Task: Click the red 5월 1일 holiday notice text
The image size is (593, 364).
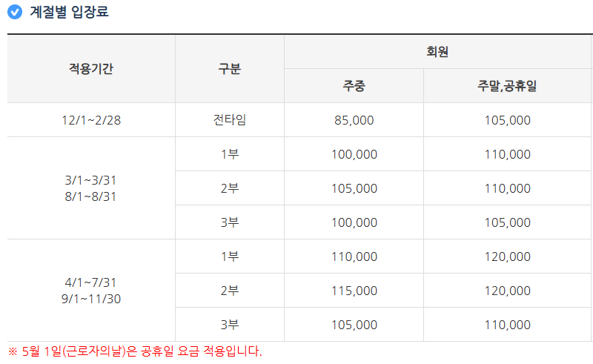Action: pyautogui.click(x=135, y=351)
